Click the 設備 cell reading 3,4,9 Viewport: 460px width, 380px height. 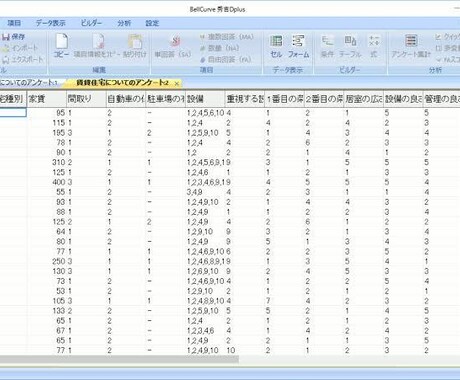pyautogui.click(x=205, y=192)
